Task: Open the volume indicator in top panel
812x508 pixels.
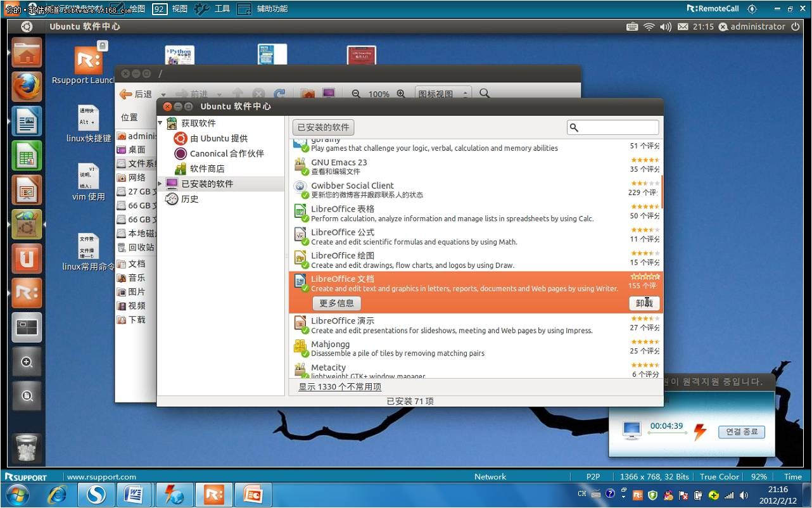Action: (x=665, y=27)
